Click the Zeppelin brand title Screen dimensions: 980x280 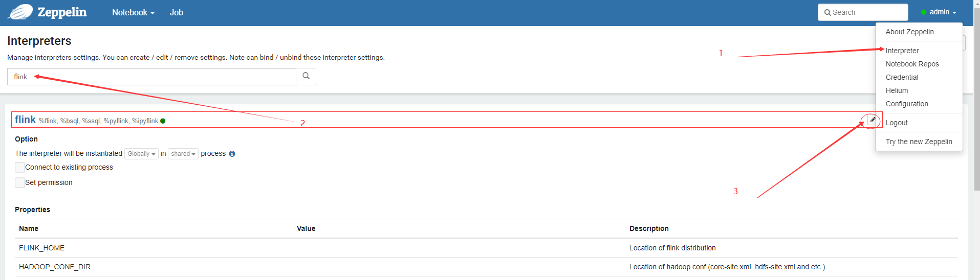(x=62, y=12)
